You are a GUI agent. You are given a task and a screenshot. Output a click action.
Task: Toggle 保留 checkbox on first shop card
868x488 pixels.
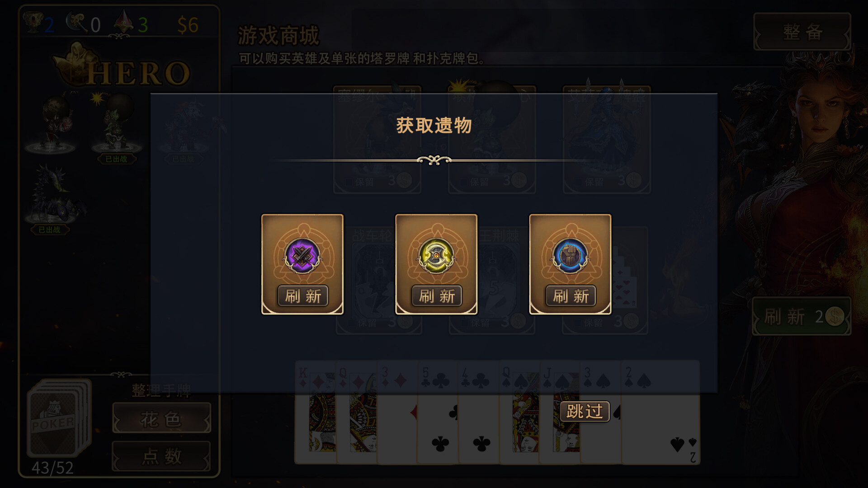[x=350, y=182]
